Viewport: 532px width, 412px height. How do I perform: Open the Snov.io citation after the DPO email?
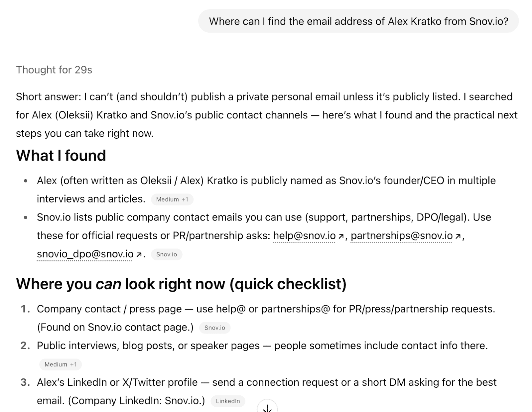pos(167,254)
